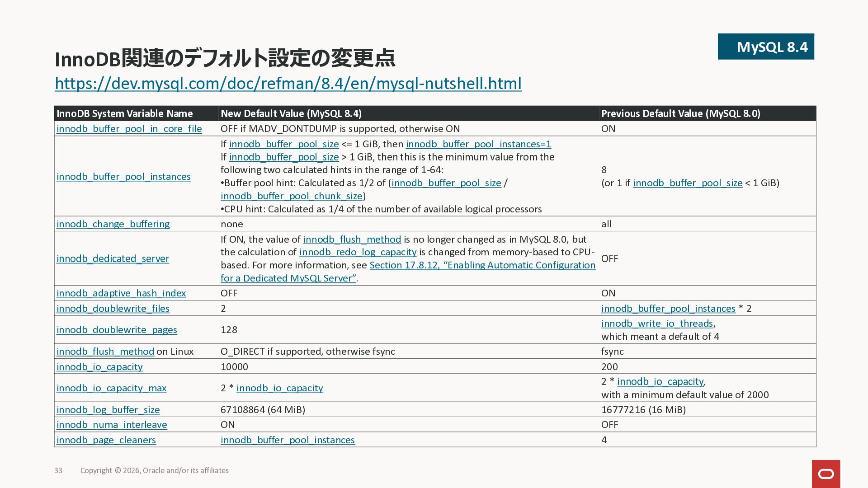The image size is (868, 488).
Task: Click the MySQL 8.4 badge
Action: tap(765, 47)
